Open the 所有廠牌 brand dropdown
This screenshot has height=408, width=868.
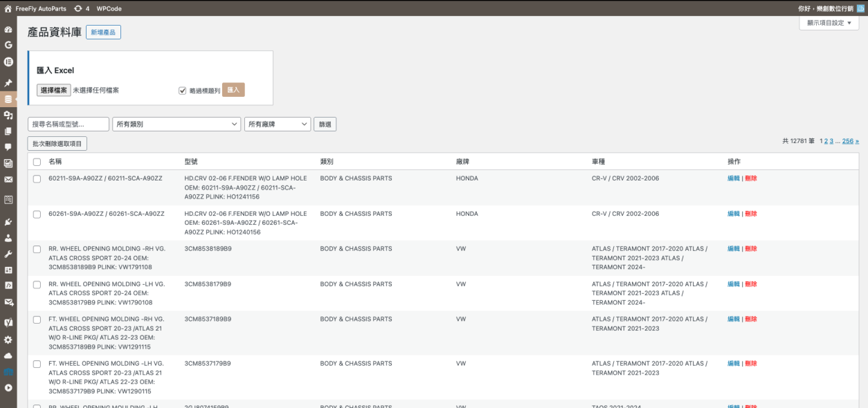(277, 124)
